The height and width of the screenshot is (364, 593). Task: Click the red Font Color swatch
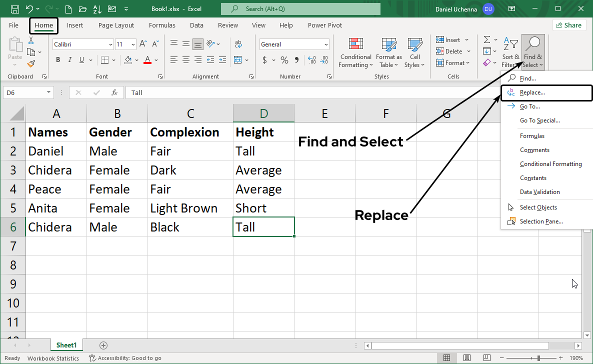tap(147, 60)
